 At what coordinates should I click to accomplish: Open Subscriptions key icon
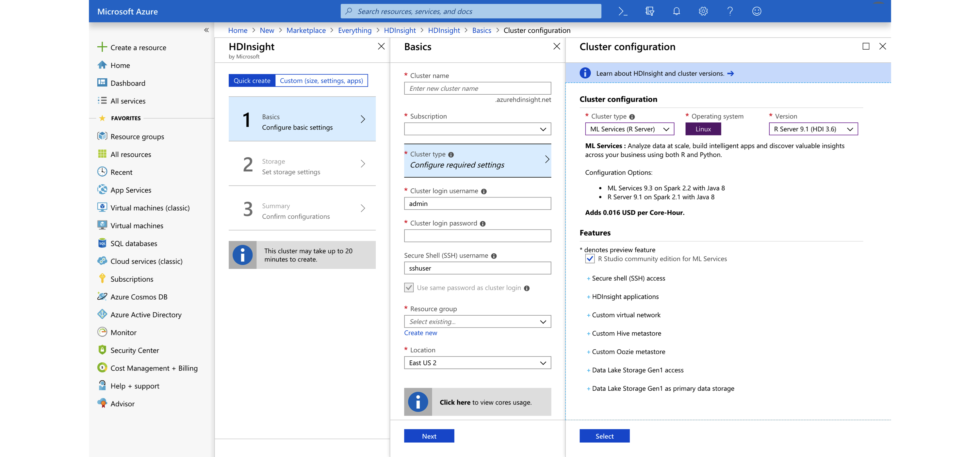[x=102, y=279]
